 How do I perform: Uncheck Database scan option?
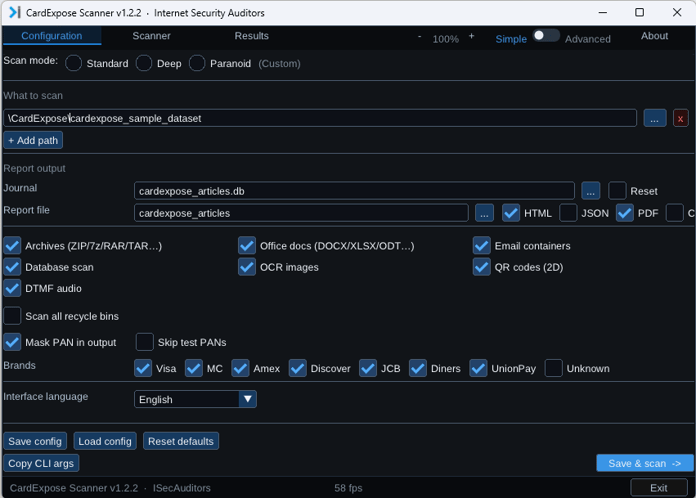coord(12,267)
